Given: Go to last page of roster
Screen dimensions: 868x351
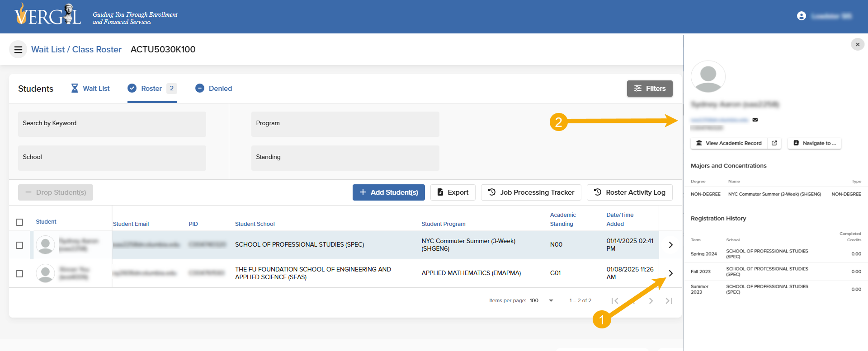Looking at the screenshot, I should pyautogui.click(x=669, y=301).
